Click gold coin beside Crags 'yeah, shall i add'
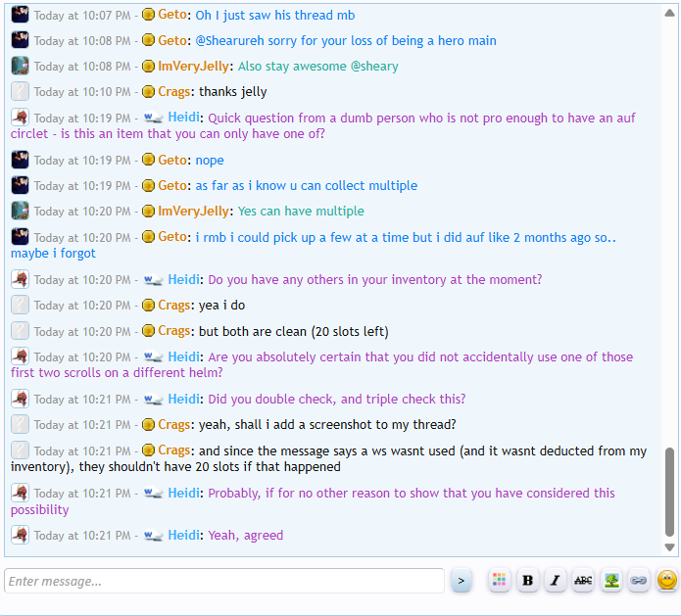The width and height of the screenshot is (681, 616). click(x=149, y=424)
